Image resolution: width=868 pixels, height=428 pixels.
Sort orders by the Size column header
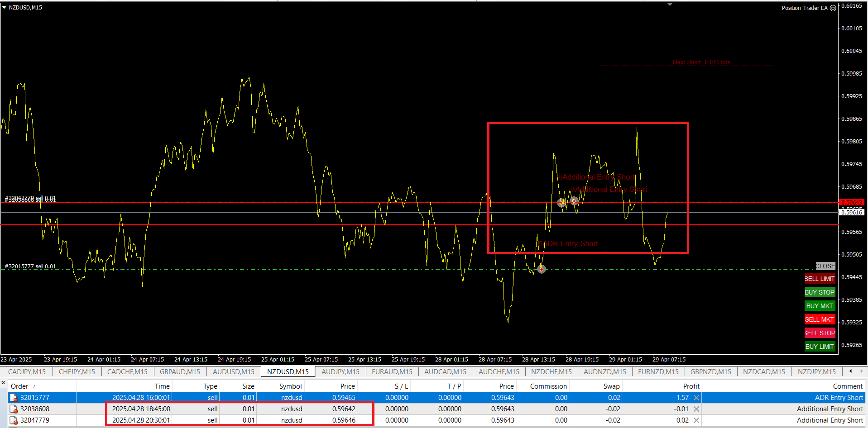[238, 386]
